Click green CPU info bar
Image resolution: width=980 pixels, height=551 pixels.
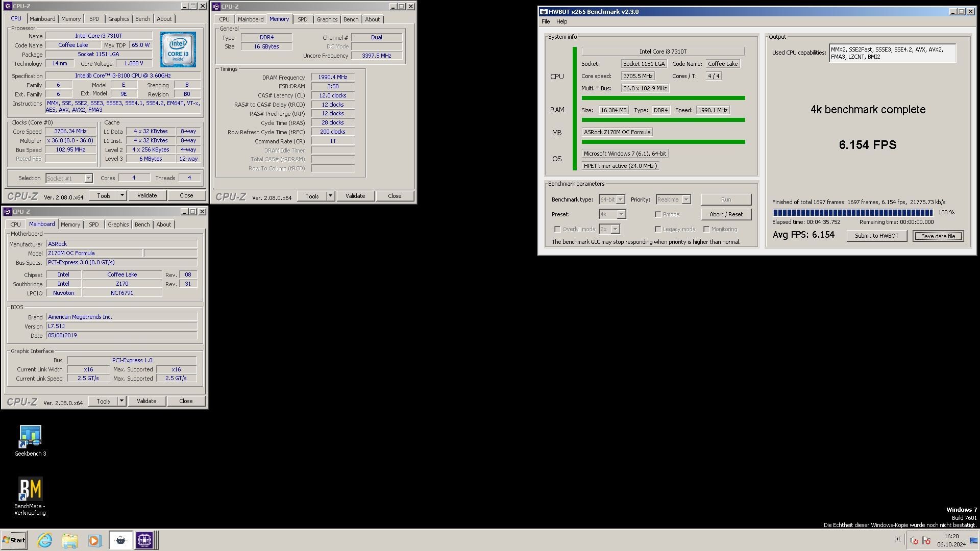pyautogui.click(x=663, y=98)
